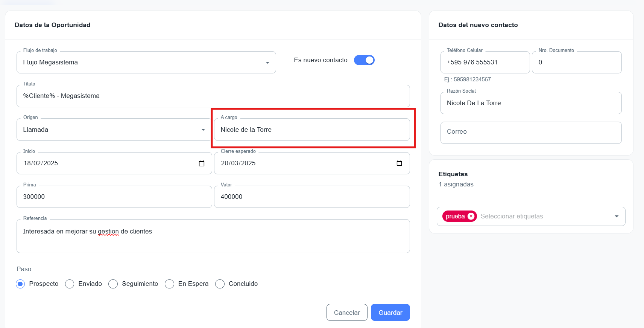Click the Referencia text area
This screenshot has width=644, height=328.
(213, 236)
